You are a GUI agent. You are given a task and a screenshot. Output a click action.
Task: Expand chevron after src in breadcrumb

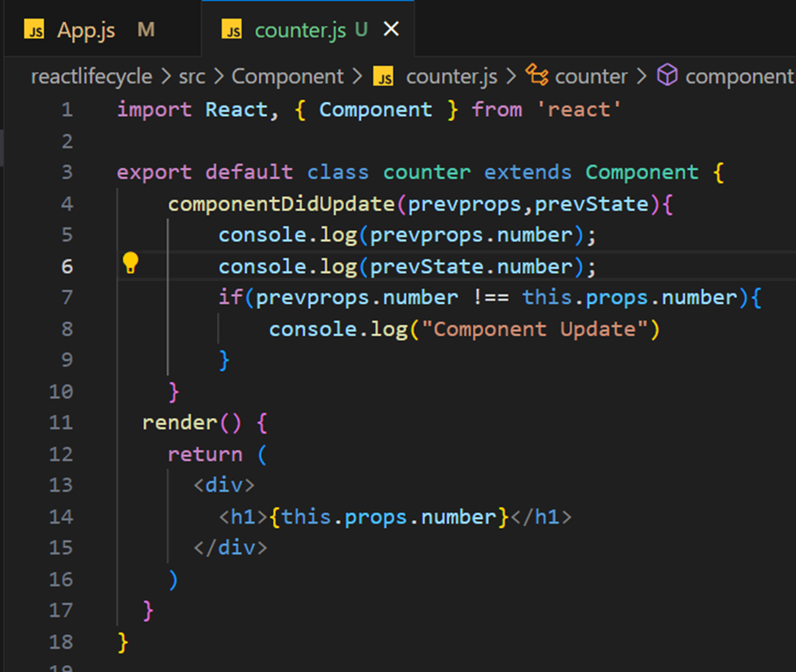click(219, 76)
